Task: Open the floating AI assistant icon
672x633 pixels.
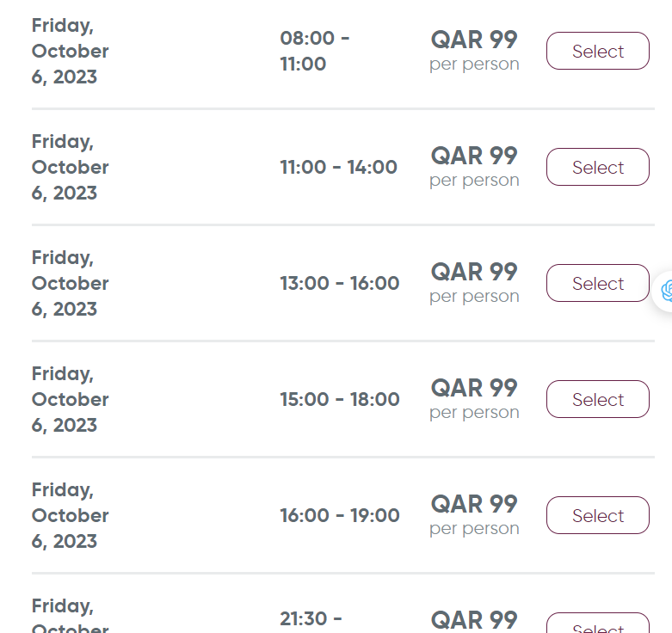Action: 665,291
